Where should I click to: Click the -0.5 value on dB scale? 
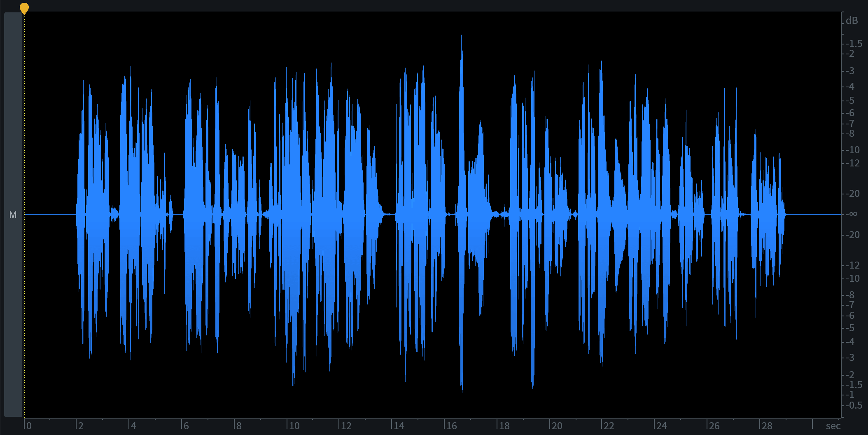coord(854,405)
